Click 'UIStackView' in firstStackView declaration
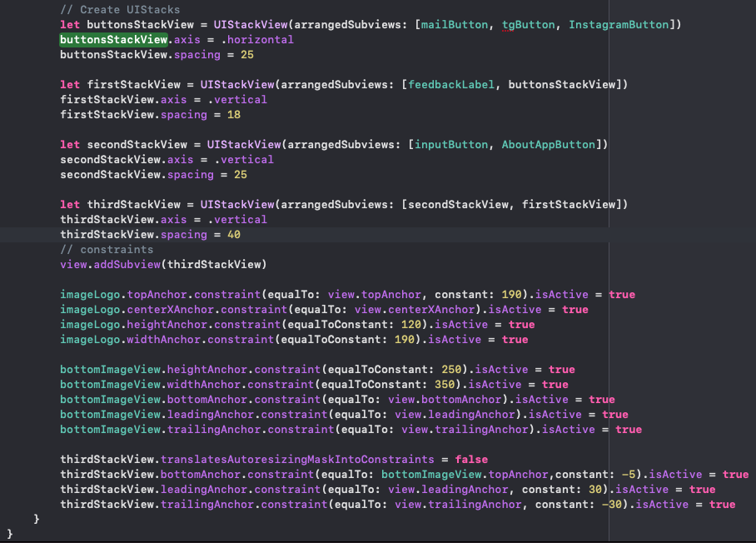 coord(237,84)
